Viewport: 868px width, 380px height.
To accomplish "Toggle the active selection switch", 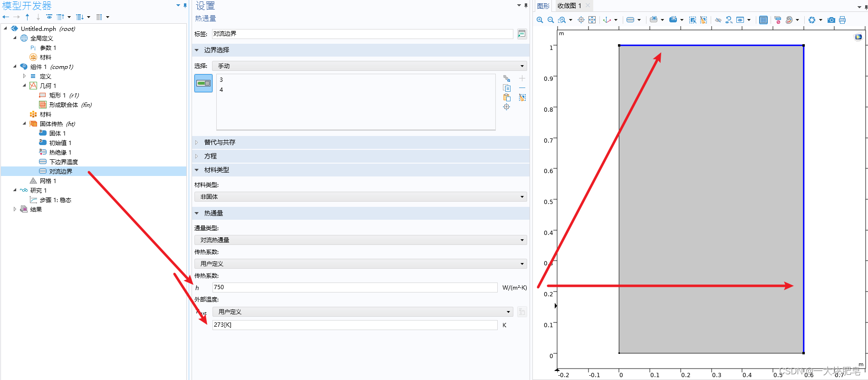I will pyautogui.click(x=203, y=83).
